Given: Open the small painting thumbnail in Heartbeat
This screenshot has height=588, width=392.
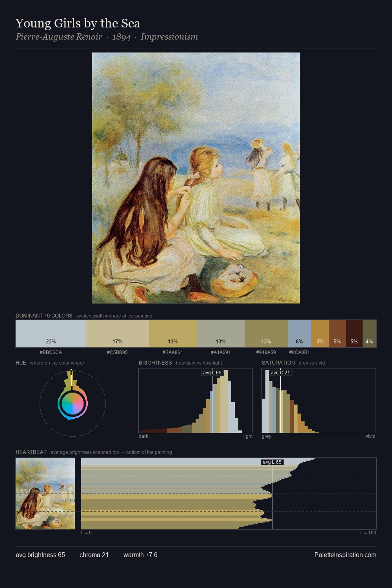Looking at the screenshot, I should pos(45,494).
